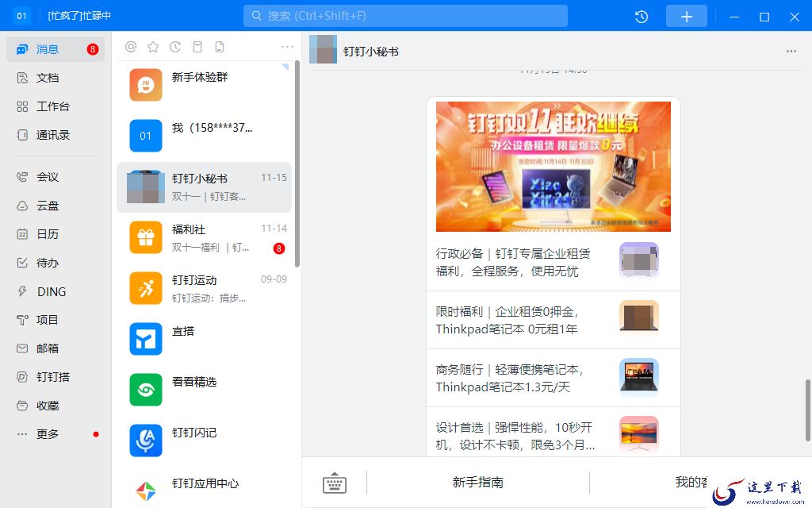The height and width of the screenshot is (508, 812).
Task: Open the 钉钉双11狂欢继续 banner image
Action: point(553,167)
